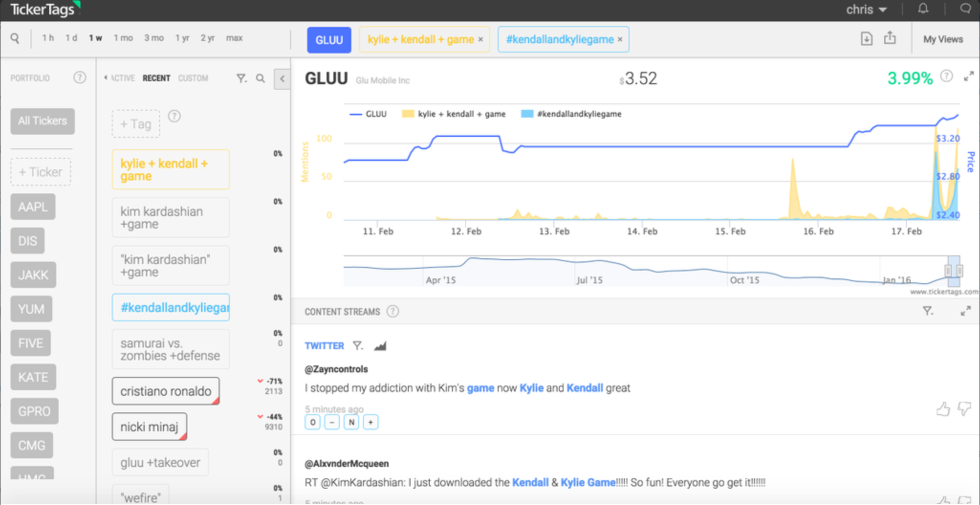The width and height of the screenshot is (980, 505).
Task: Filter content streams funnel icon
Action: coord(927,311)
